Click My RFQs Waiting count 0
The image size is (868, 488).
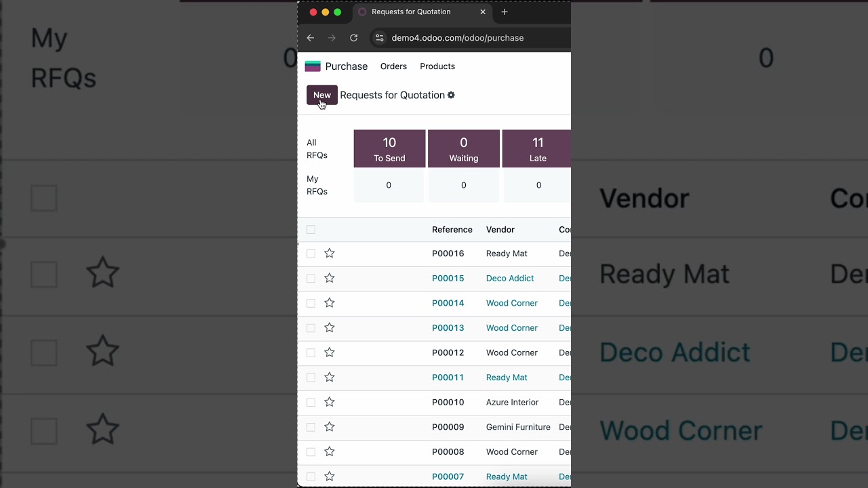point(464,185)
